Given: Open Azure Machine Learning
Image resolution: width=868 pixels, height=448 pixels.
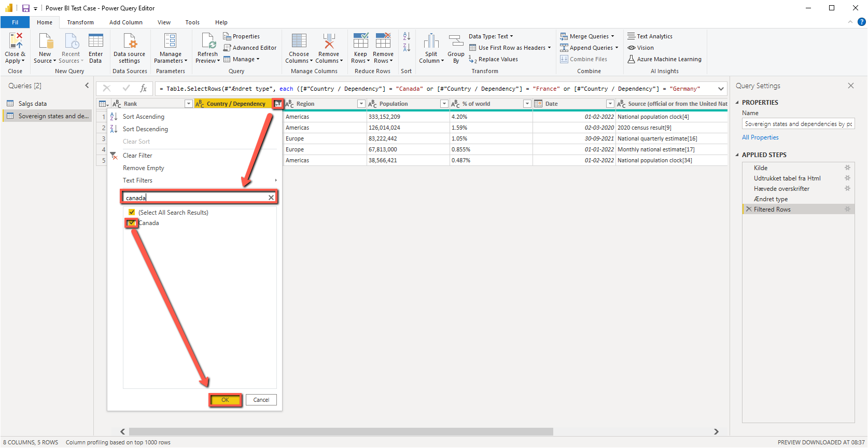Looking at the screenshot, I should point(664,59).
